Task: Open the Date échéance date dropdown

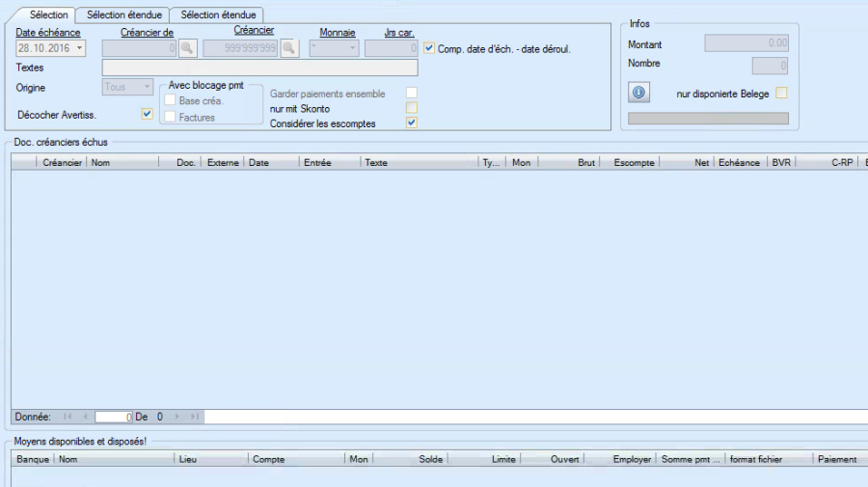Action: (78, 48)
